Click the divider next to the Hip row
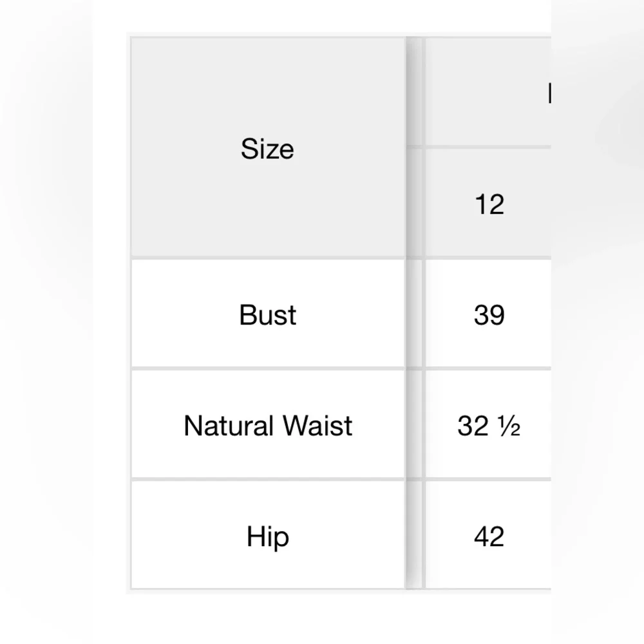 point(414,535)
